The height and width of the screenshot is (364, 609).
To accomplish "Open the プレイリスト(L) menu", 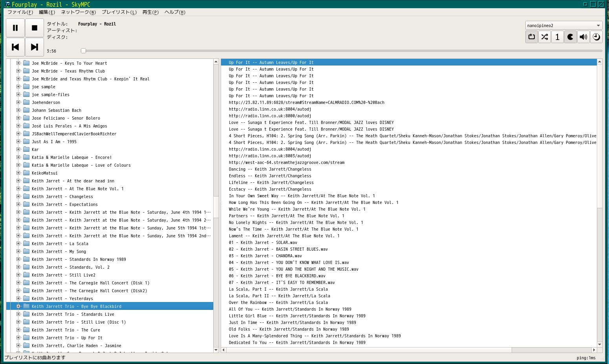I will (x=119, y=12).
